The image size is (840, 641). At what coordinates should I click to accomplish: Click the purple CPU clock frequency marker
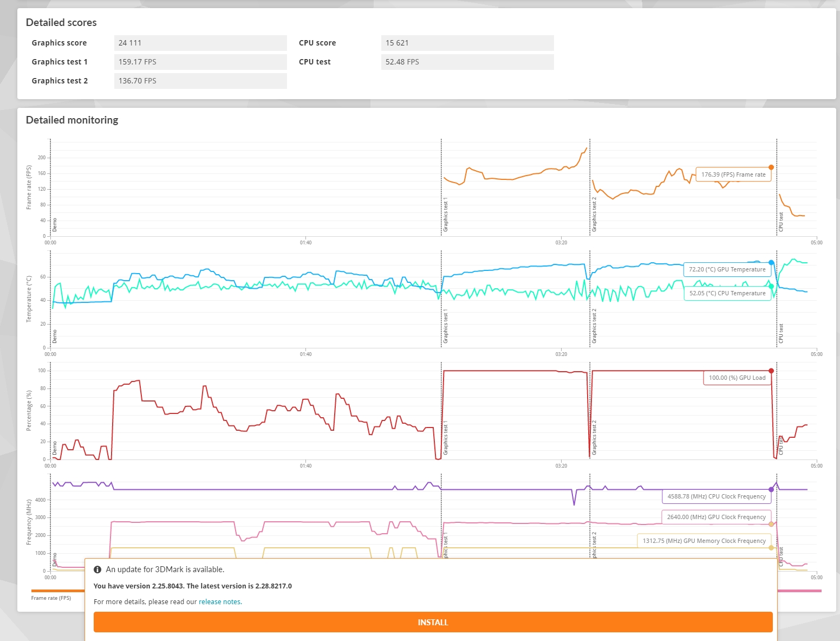coord(771,490)
